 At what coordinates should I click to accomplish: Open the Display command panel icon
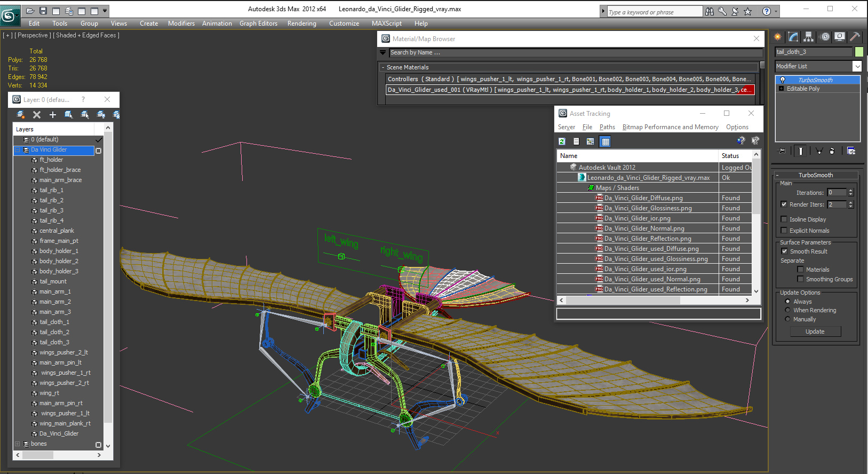(840, 37)
